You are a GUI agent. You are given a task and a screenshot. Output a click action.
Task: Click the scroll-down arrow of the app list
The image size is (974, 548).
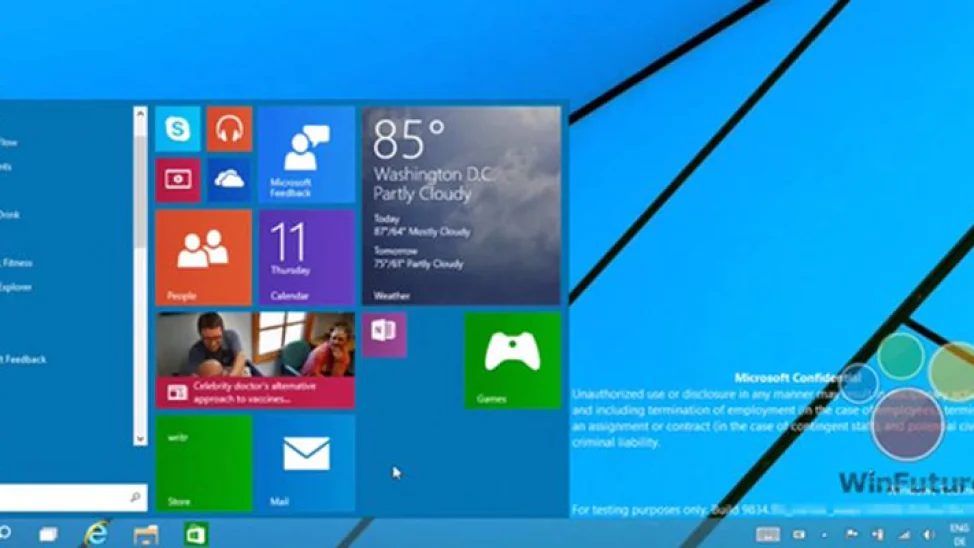coord(140,439)
